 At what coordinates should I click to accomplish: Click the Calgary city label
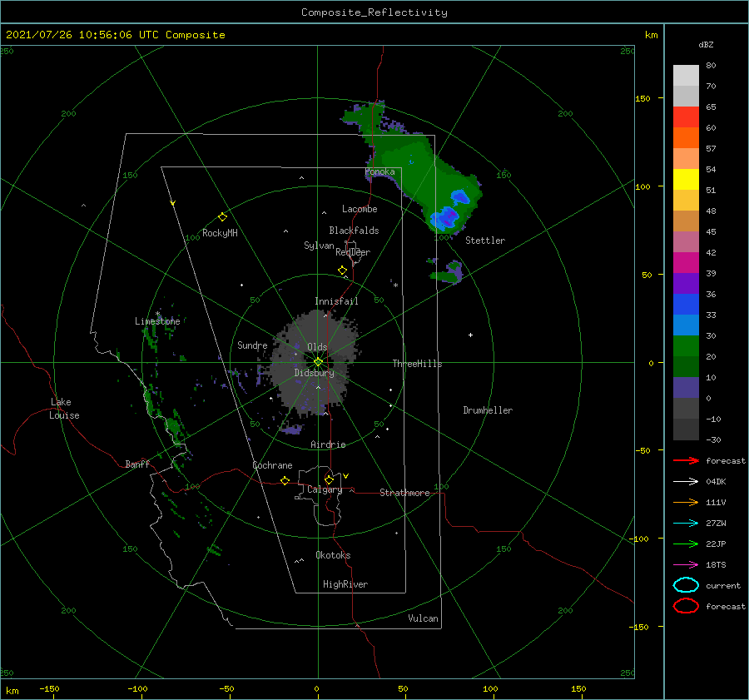click(x=325, y=489)
